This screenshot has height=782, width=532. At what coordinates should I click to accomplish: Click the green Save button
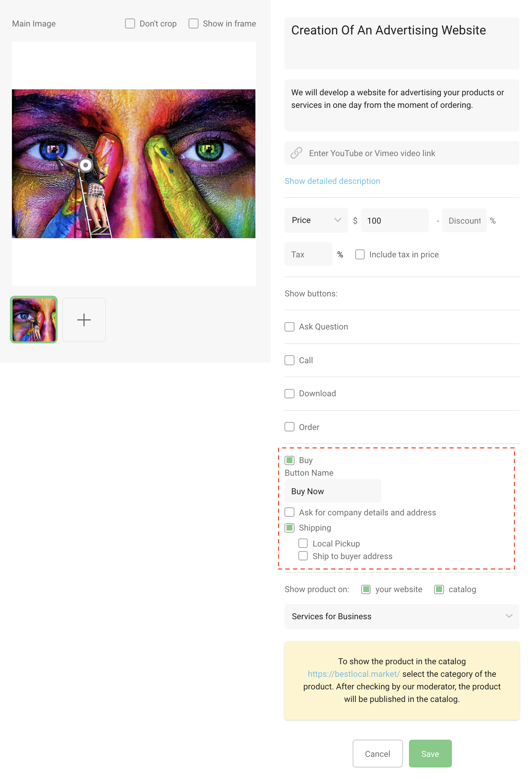click(x=430, y=754)
